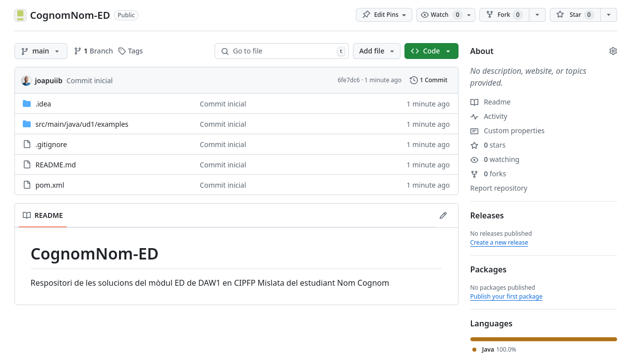Focus the Go to file search field
Viewport: 630px width, 364px height.
pos(282,51)
